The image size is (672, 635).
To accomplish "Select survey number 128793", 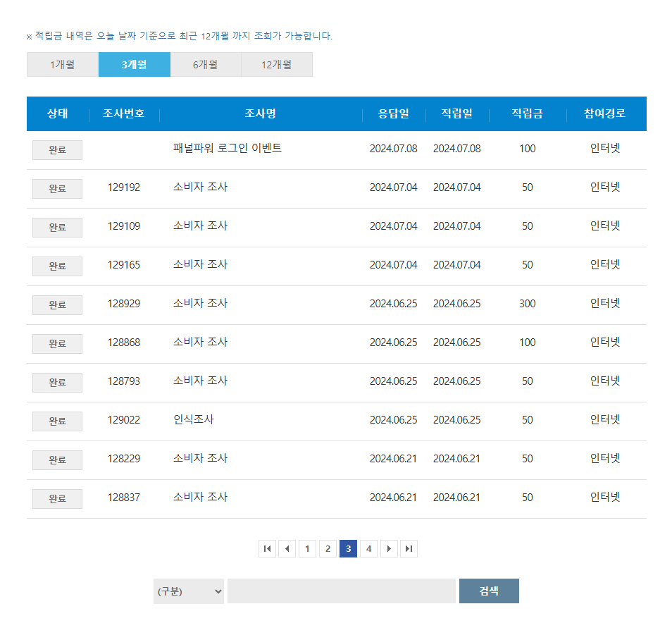I will pyautogui.click(x=124, y=381).
